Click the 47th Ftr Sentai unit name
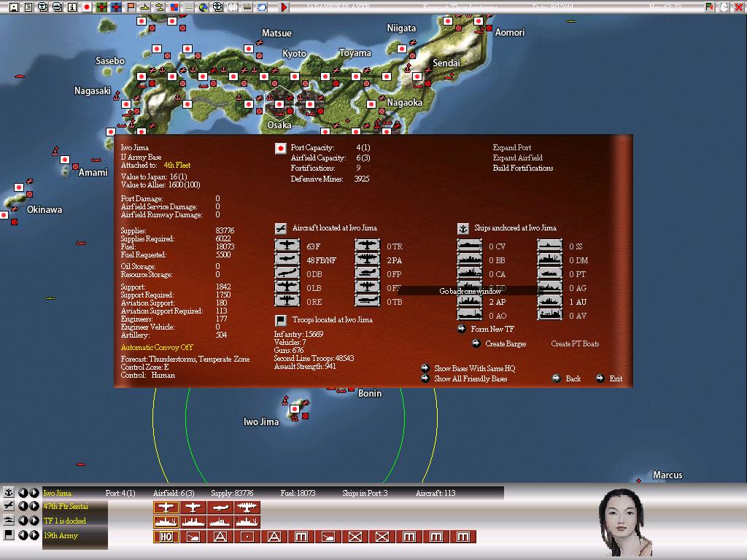 click(66, 506)
